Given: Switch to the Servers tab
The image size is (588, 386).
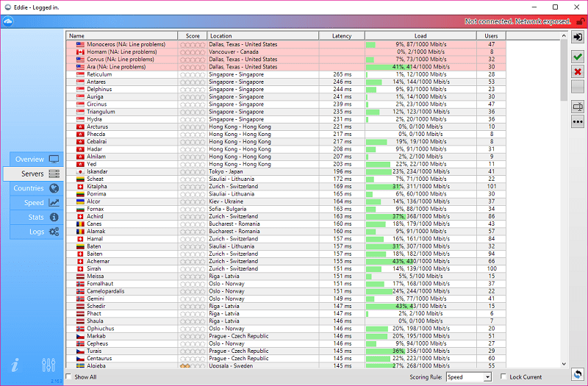Looking at the screenshot, I should click(33, 174).
